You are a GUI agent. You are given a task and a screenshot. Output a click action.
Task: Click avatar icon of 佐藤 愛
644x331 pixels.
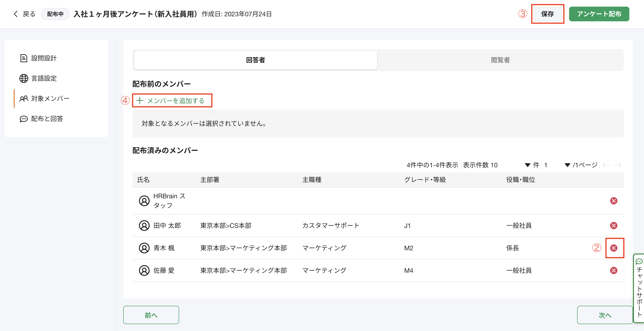(144, 270)
